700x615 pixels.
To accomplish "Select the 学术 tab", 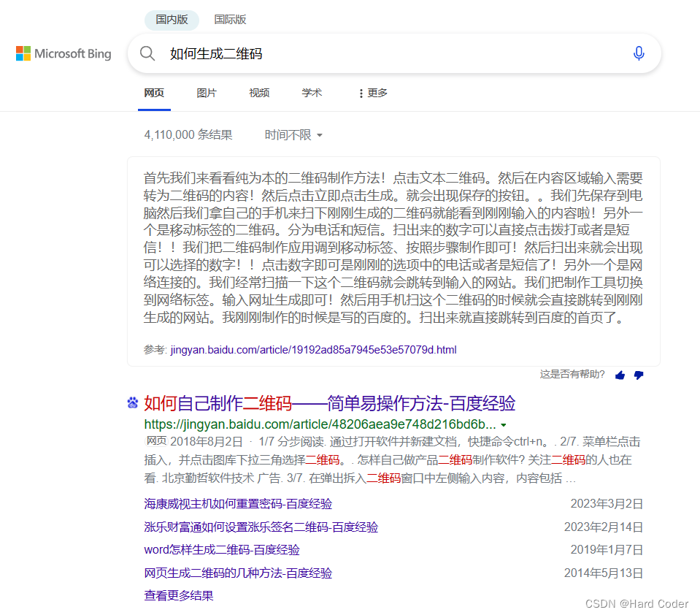I will click(312, 93).
